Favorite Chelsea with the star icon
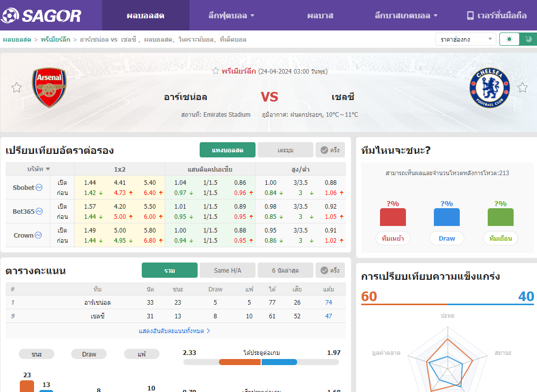Image resolution: width=537 pixels, height=392 pixels. click(522, 88)
